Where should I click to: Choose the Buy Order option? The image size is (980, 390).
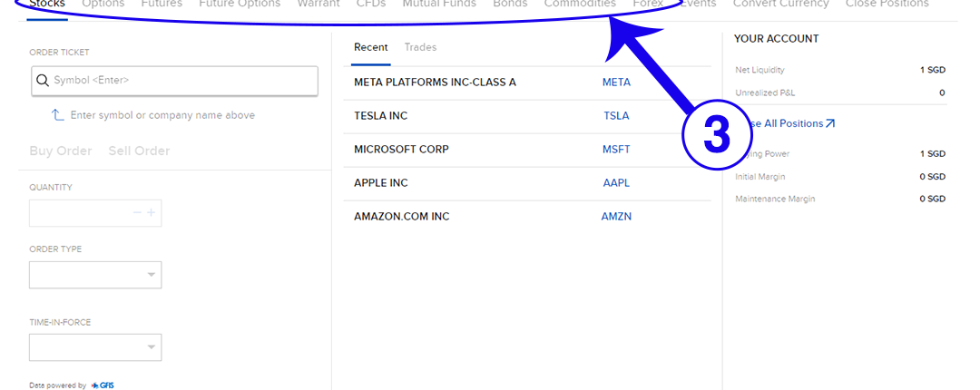61,151
